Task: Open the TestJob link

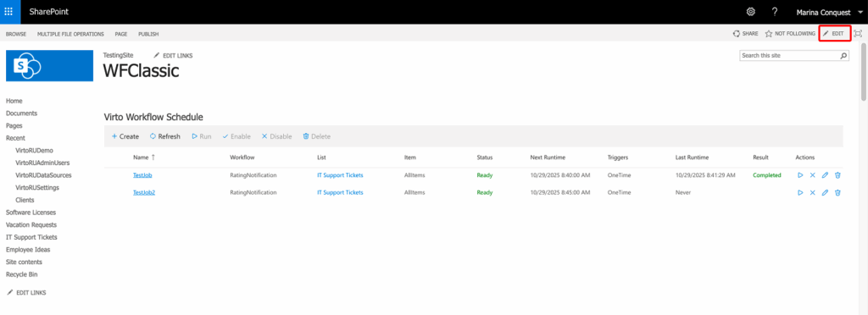Action: (142, 175)
